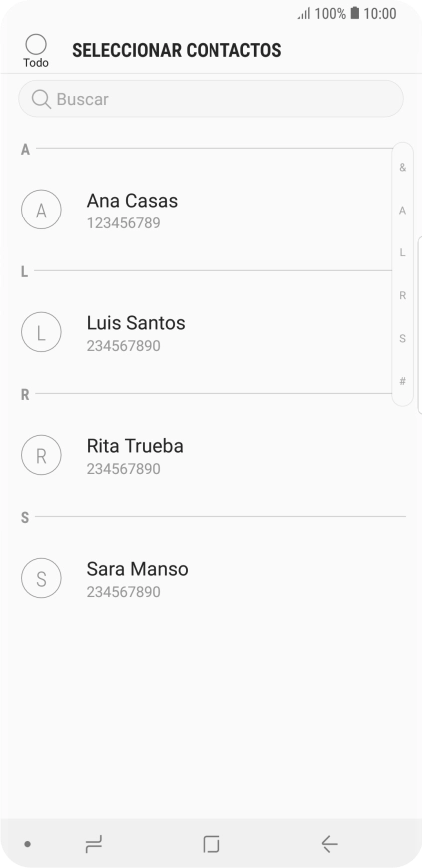The width and height of the screenshot is (422, 868).
Task: Tap the back arrow navigation icon
Action: point(329,844)
